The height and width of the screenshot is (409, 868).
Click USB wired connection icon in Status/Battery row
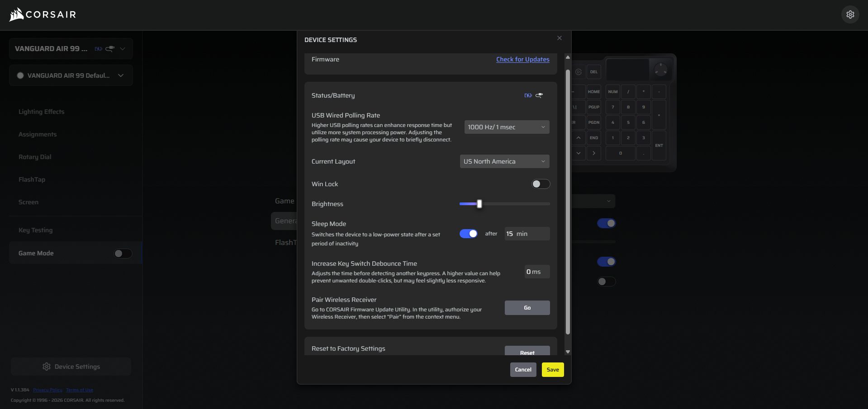pyautogui.click(x=539, y=95)
